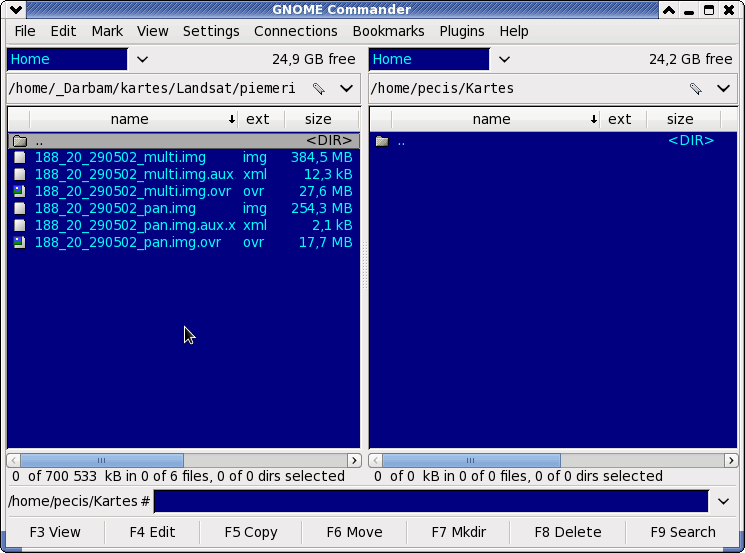This screenshot has width=745, height=553.
Task: Click the 27,6 MB size cell
Action: click(326, 191)
